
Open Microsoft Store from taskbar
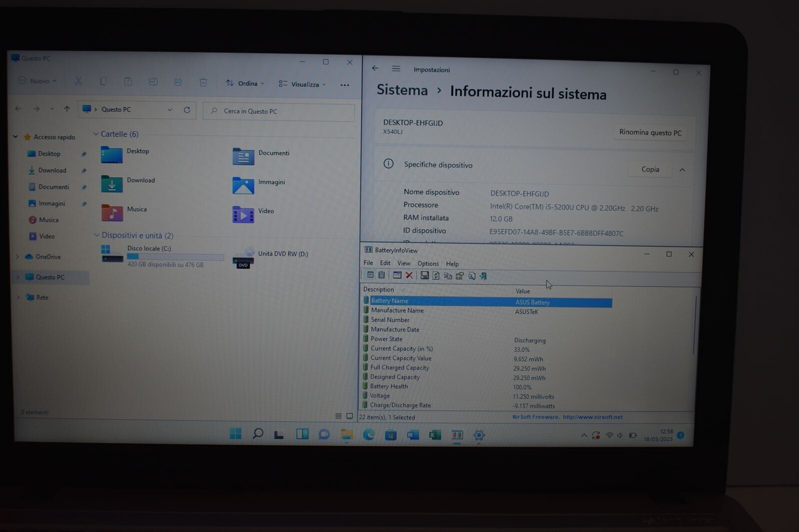point(391,435)
